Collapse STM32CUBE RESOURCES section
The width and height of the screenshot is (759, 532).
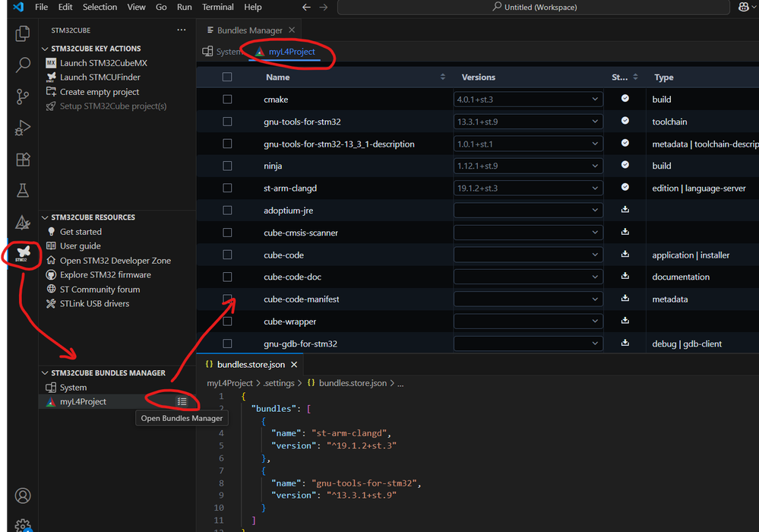point(45,217)
